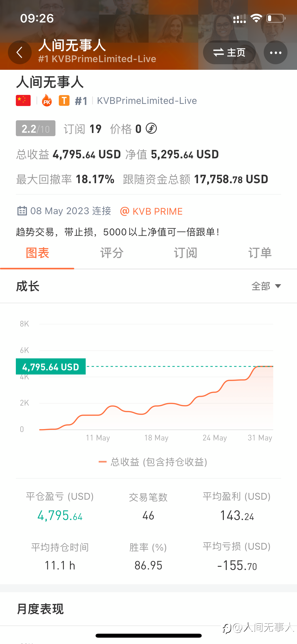Tap the China flag icon
The image size is (297, 644).
click(23, 101)
